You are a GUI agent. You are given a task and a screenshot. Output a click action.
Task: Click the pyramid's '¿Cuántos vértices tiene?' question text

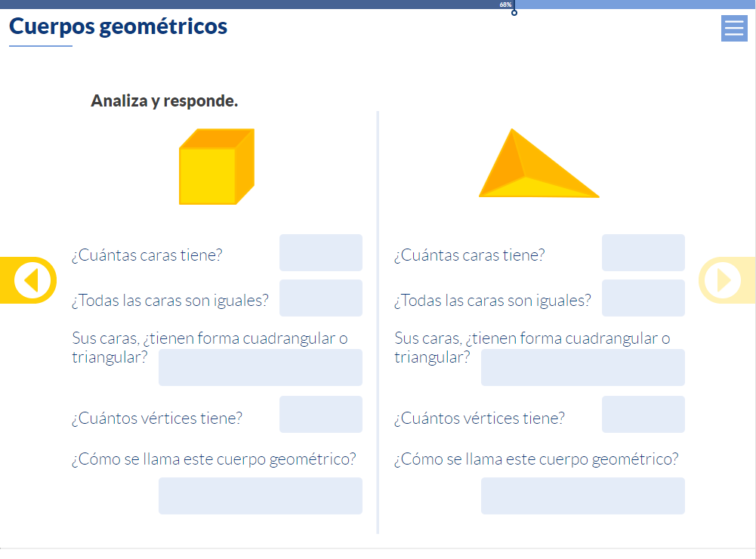(x=479, y=418)
